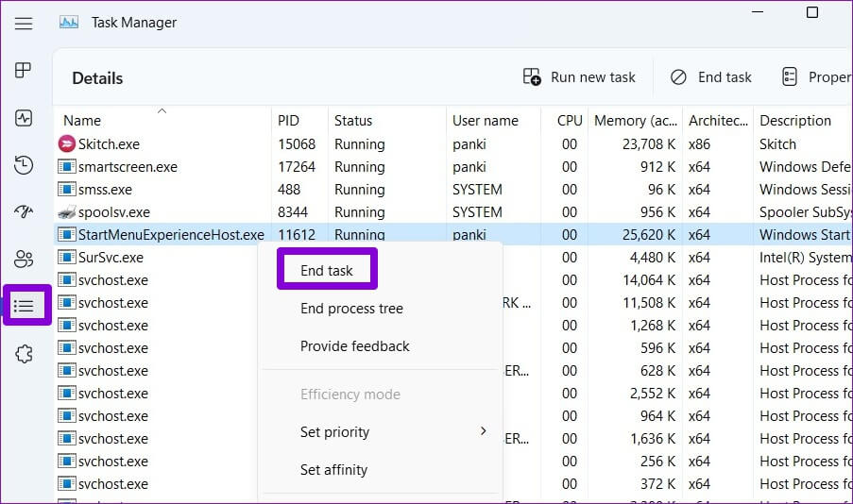Select Set affinity menu entry

point(333,470)
